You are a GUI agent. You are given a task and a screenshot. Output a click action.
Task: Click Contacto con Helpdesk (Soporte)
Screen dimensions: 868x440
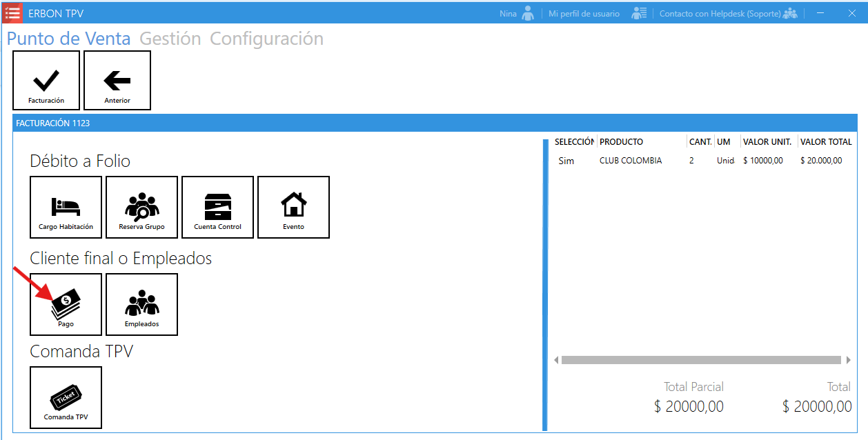point(720,14)
